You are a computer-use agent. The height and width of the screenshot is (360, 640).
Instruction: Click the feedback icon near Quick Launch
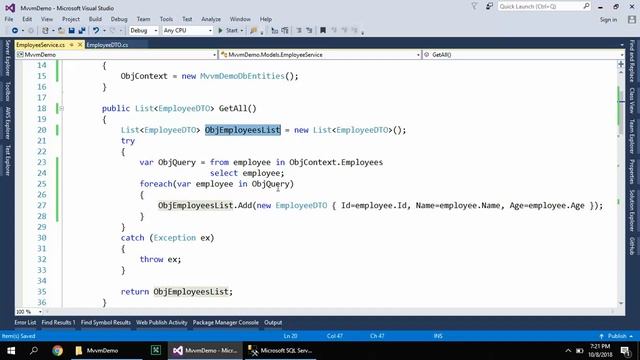coord(489,7)
